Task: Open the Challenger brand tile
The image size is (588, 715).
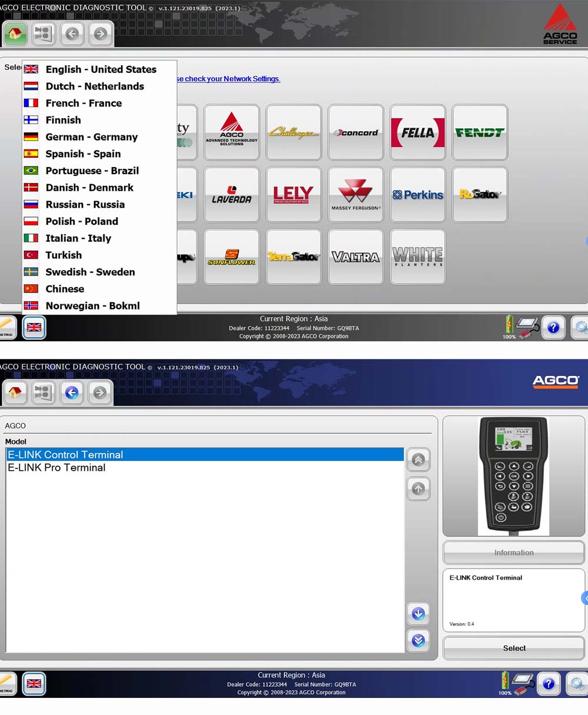Action: pyautogui.click(x=293, y=132)
